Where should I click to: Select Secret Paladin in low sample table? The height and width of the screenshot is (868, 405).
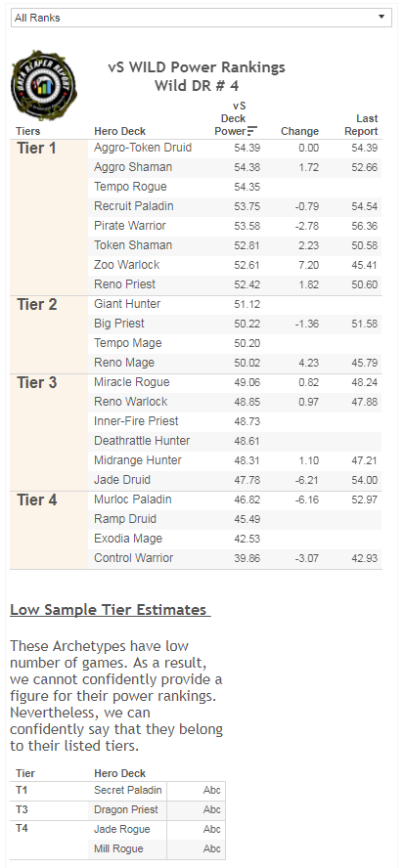point(128,790)
